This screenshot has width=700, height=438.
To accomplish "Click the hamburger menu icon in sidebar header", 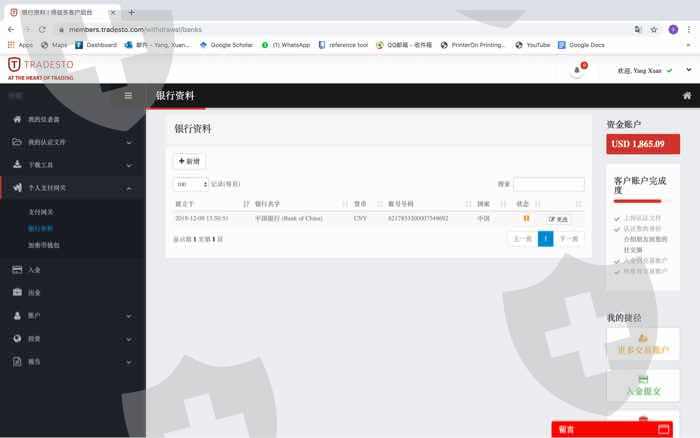I will click(128, 96).
